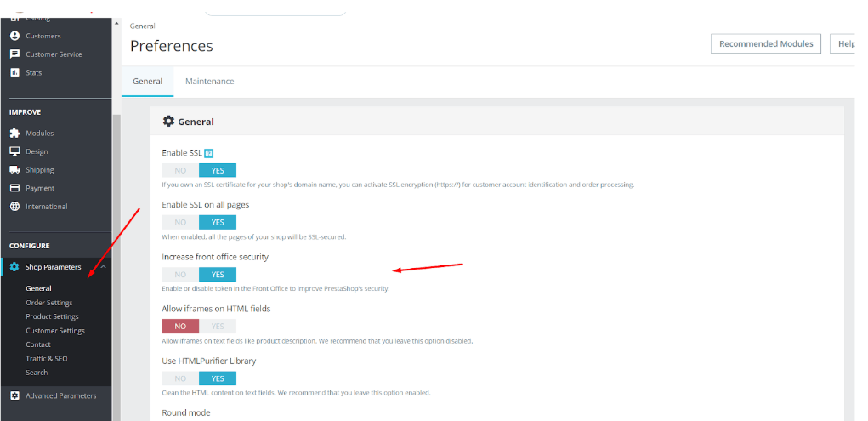The height and width of the screenshot is (421, 868).
Task: Switch Enable SSL on all pages to YES
Action: pyautogui.click(x=218, y=222)
